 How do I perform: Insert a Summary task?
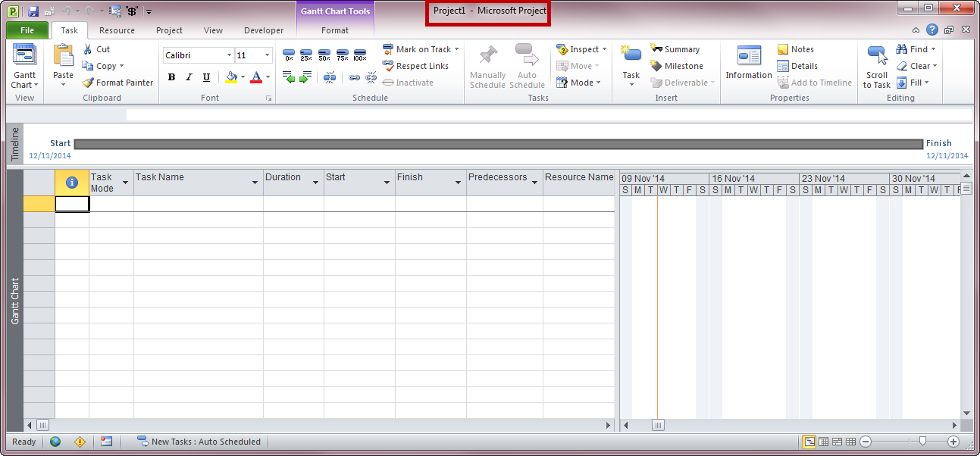pos(675,49)
